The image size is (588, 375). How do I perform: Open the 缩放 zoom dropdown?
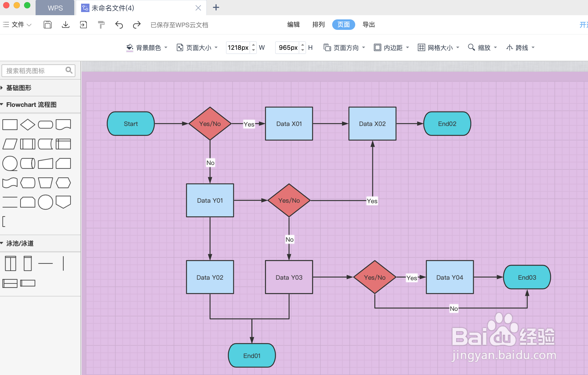coord(483,48)
